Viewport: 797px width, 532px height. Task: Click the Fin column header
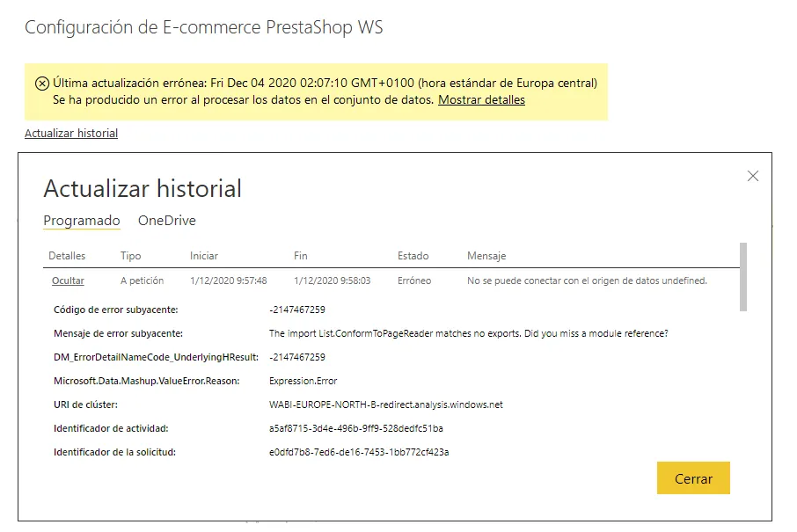[300, 256]
